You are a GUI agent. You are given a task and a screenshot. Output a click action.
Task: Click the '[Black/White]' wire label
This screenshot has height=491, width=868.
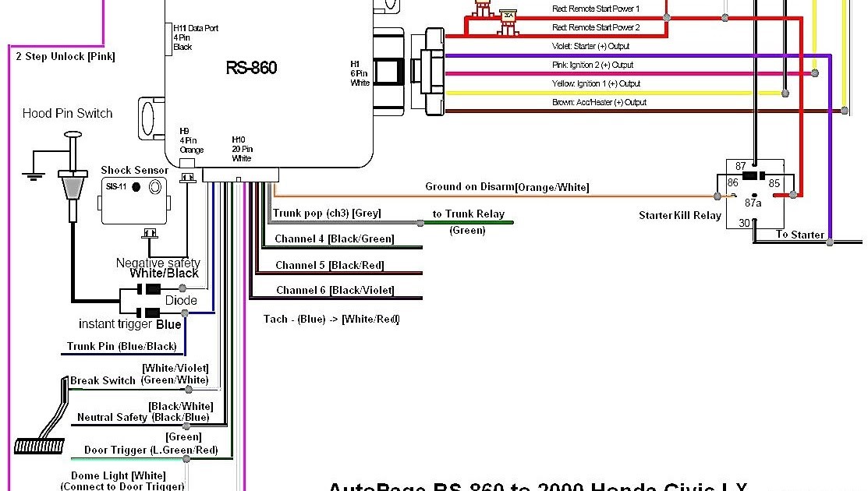(180, 406)
